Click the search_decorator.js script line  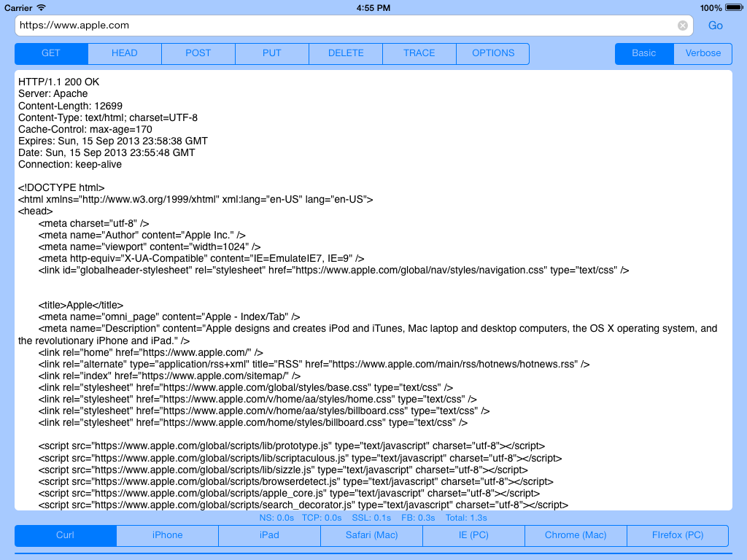(x=303, y=505)
